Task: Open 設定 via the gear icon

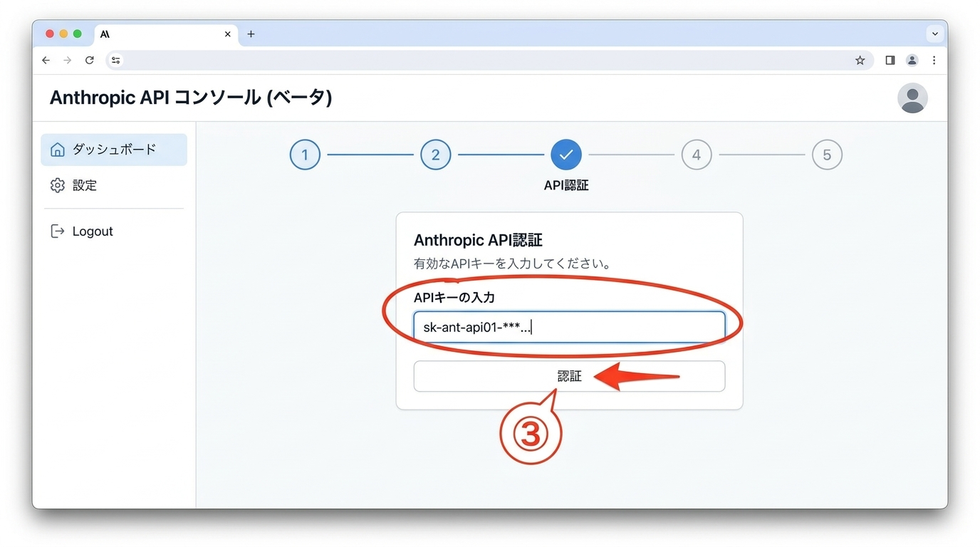Action: tap(57, 185)
